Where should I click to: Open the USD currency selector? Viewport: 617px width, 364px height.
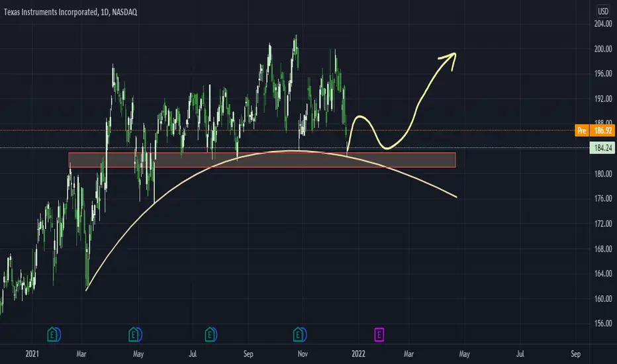[603, 11]
